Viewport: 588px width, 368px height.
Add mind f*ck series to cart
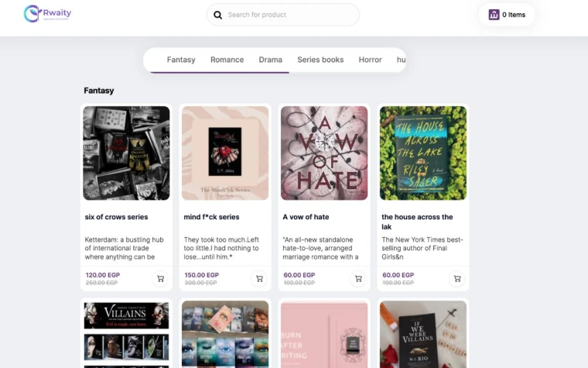(x=259, y=279)
